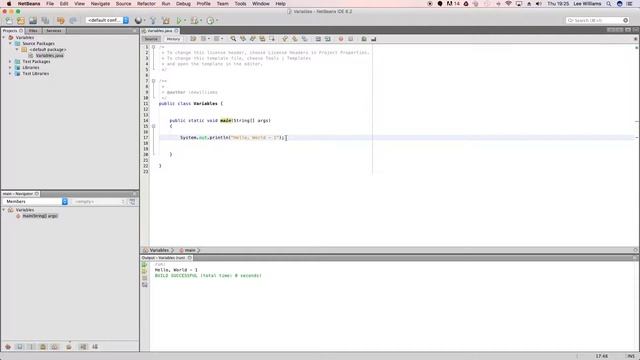Click the Find Selection magnifier icon

pos(233,39)
